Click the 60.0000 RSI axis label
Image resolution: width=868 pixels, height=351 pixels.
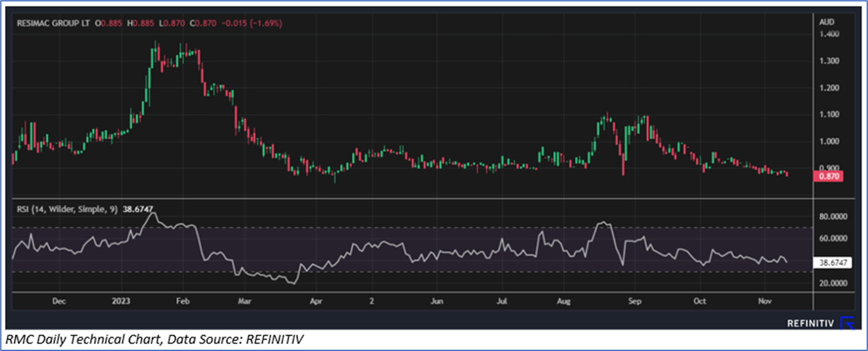pos(832,238)
